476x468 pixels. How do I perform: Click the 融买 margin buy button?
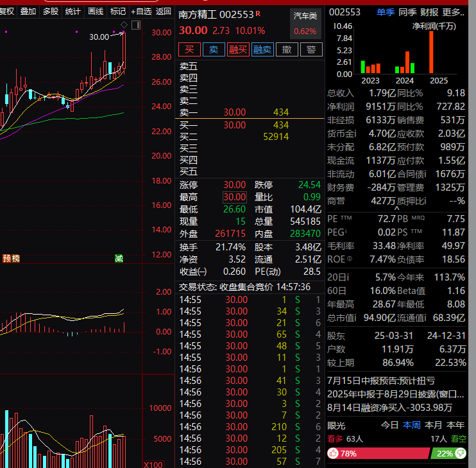tap(238, 49)
